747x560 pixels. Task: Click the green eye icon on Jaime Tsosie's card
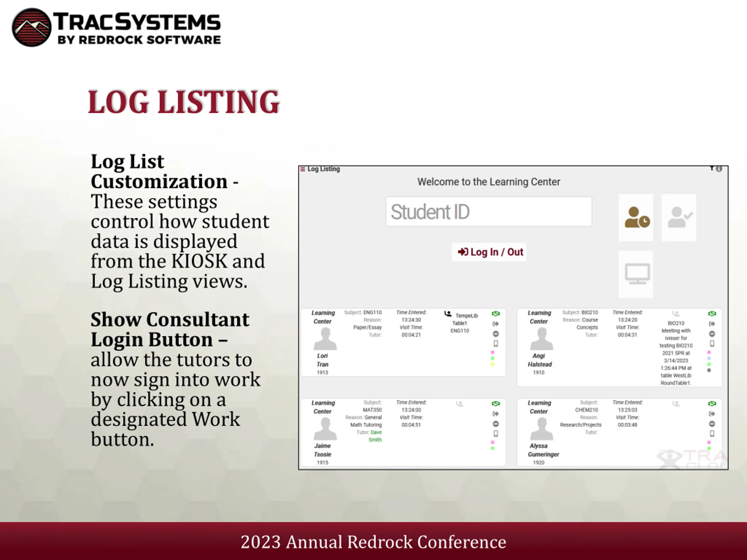point(496,404)
